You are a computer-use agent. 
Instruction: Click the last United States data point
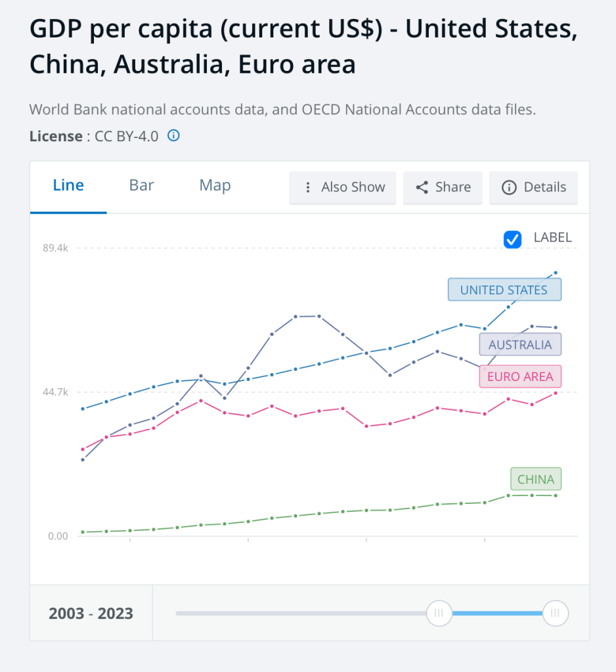[x=556, y=273]
